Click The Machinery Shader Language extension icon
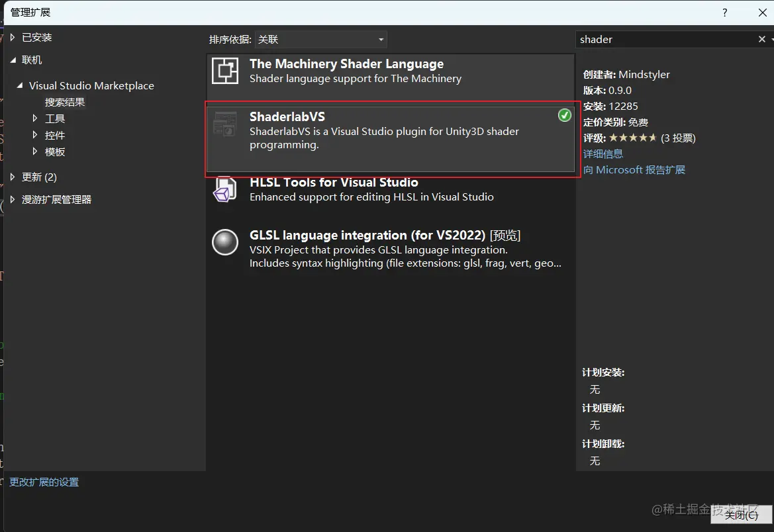This screenshot has width=774, height=532. (x=225, y=71)
